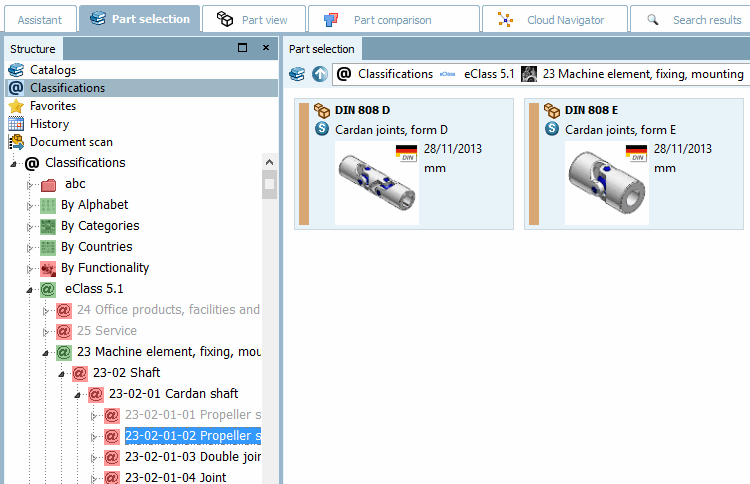Click the By Countries icon
The height and width of the screenshot is (484, 750).
click(48, 248)
